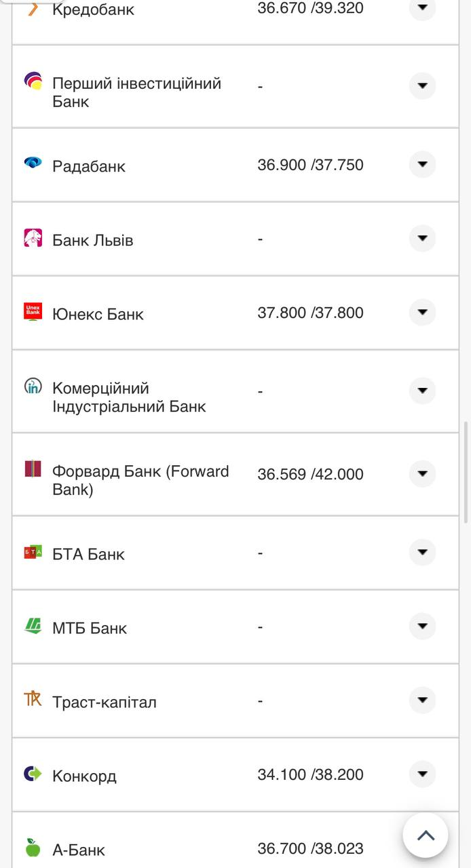471x868 pixels.
Task: Click the Радабанк logo icon
Action: click(x=33, y=163)
